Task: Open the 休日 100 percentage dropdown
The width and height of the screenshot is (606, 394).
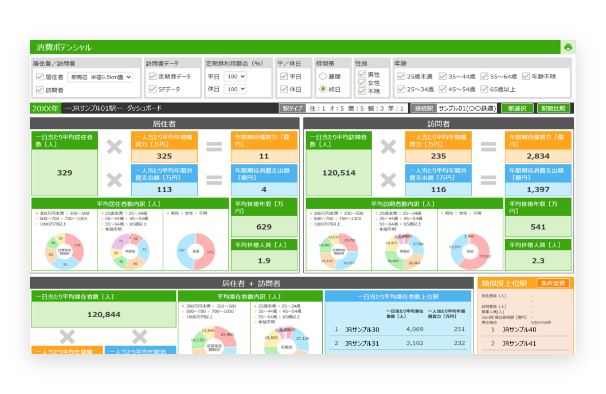Action: 235,89
